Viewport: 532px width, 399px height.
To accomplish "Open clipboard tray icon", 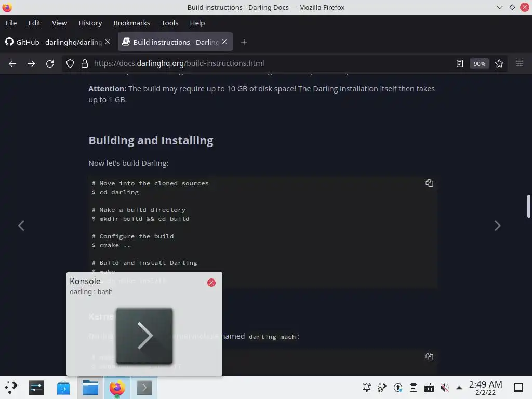I will tap(413, 388).
